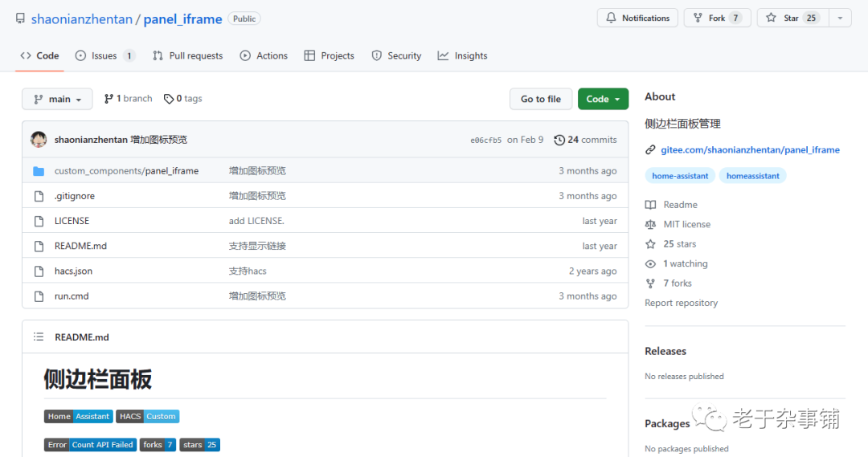Image resolution: width=868 pixels, height=457 pixels.
Task: View the 25 stars link
Action: pos(680,244)
